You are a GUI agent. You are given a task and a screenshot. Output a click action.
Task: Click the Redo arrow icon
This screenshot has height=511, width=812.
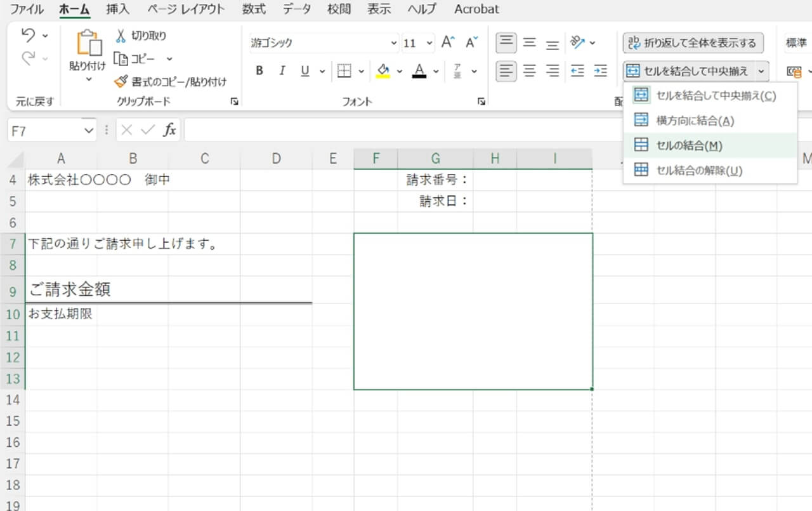point(29,58)
